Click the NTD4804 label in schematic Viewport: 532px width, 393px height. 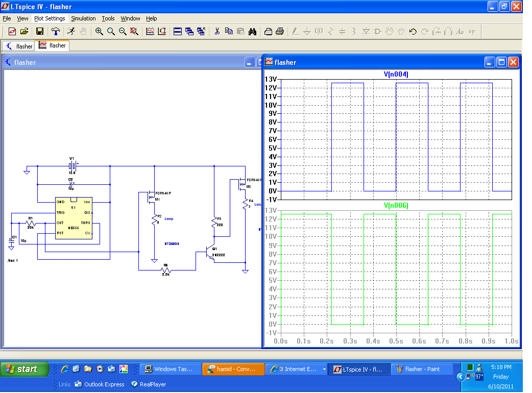(172, 244)
